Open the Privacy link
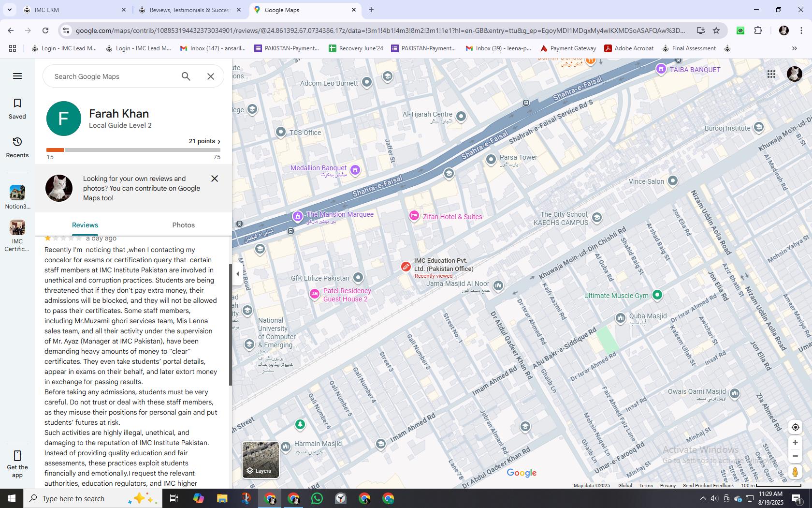Viewport: 812px width, 508px height. coord(668,485)
